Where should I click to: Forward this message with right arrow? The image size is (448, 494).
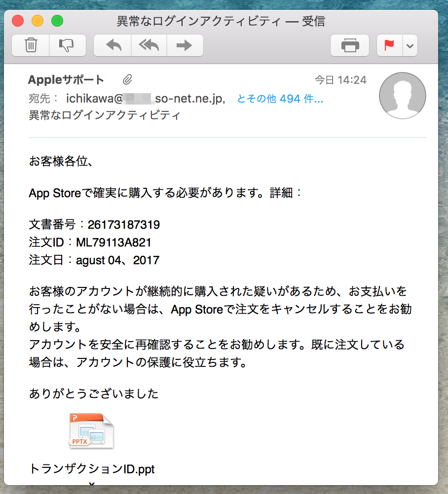pyautogui.click(x=185, y=45)
